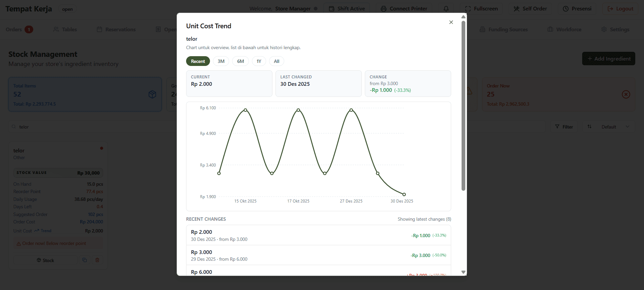
Task: Open Settings in navigation bar
Action: coord(615,30)
